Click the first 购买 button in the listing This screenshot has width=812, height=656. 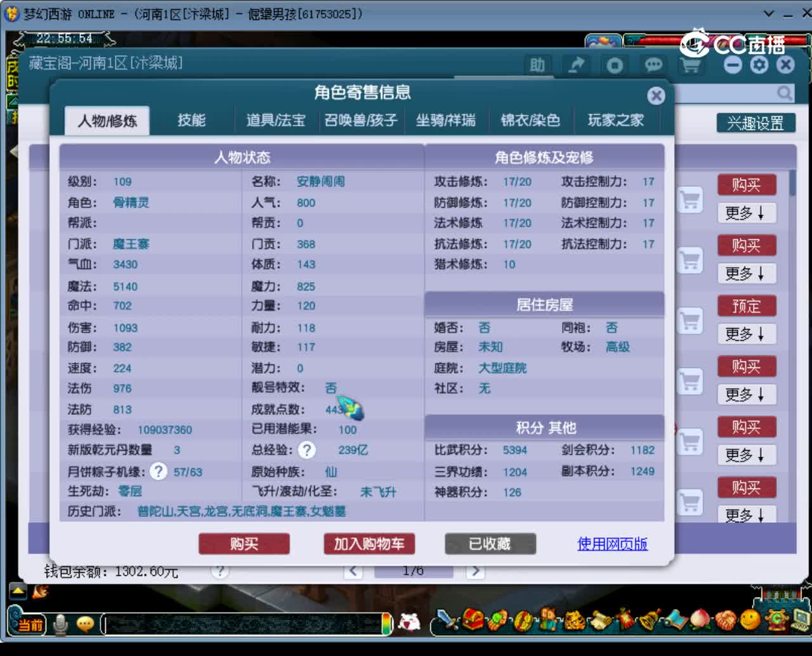click(747, 185)
